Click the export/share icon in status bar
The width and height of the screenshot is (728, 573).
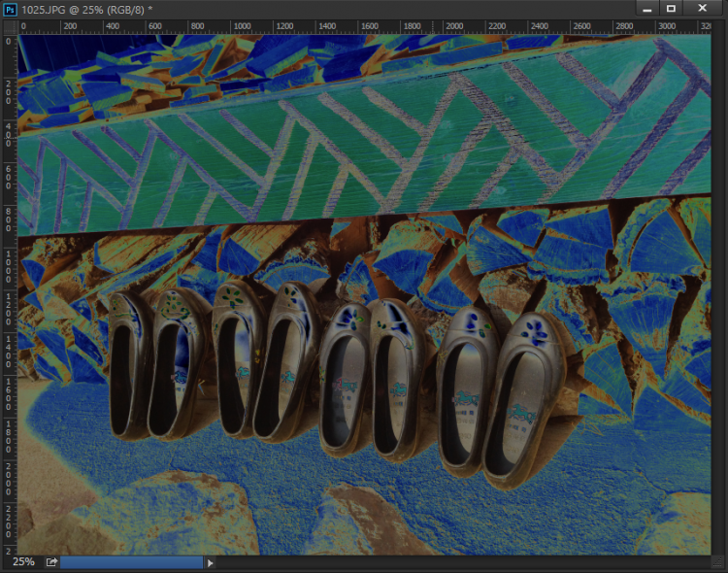[51, 561]
